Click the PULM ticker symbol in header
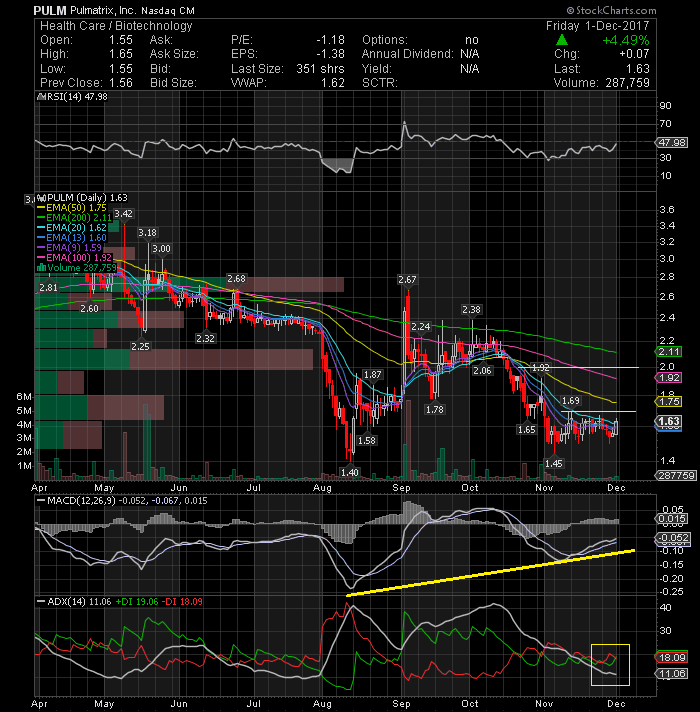This screenshot has height=712, width=700. click(x=50, y=10)
